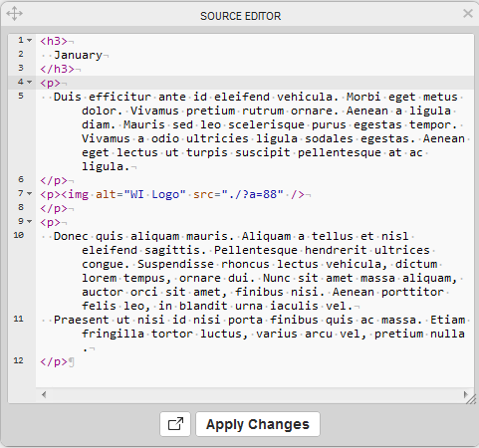Close the Source Editor dialog
This screenshot has width=479, height=448.
click(468, 13)
